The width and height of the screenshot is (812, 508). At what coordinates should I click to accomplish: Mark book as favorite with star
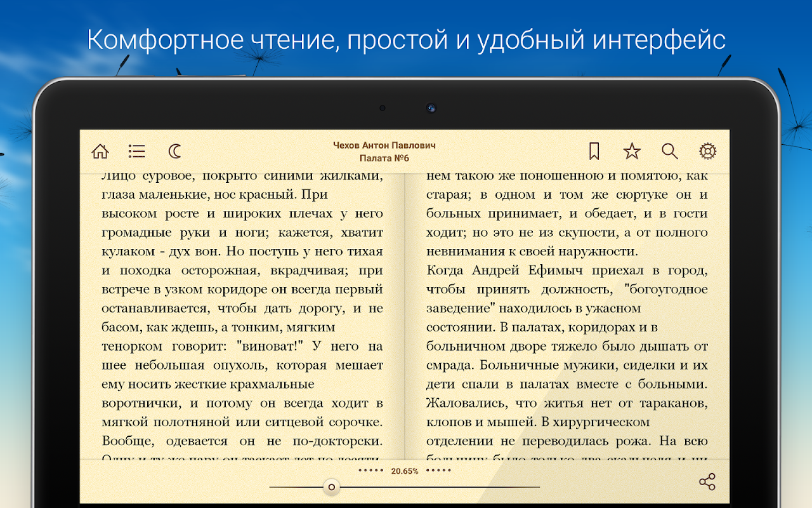click(632, 151)
